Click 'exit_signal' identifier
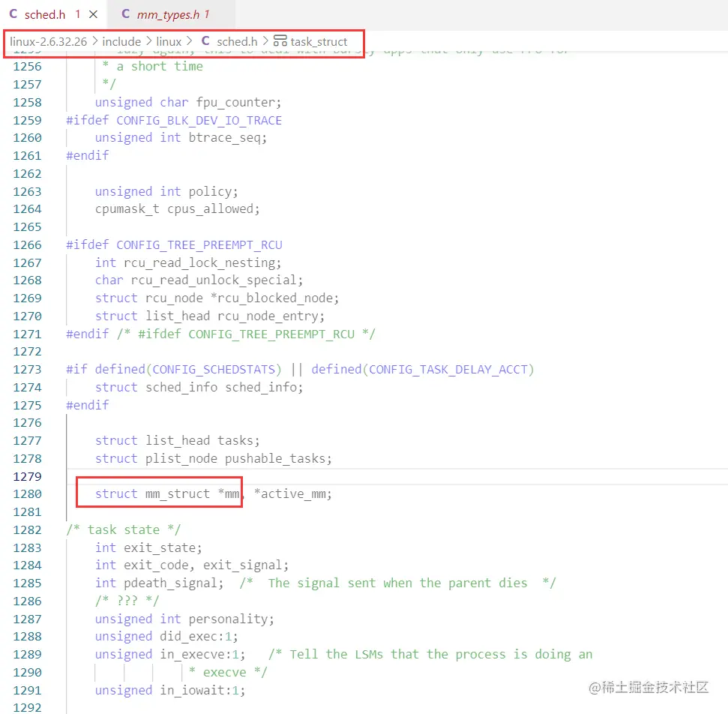The width and height of the screenshot is (728, 714). 242,565
